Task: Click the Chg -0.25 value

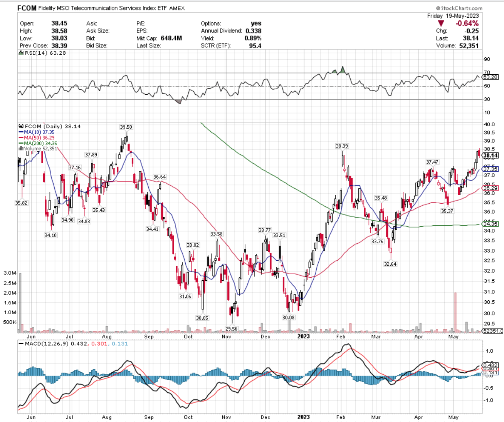Action: [472, 31]
